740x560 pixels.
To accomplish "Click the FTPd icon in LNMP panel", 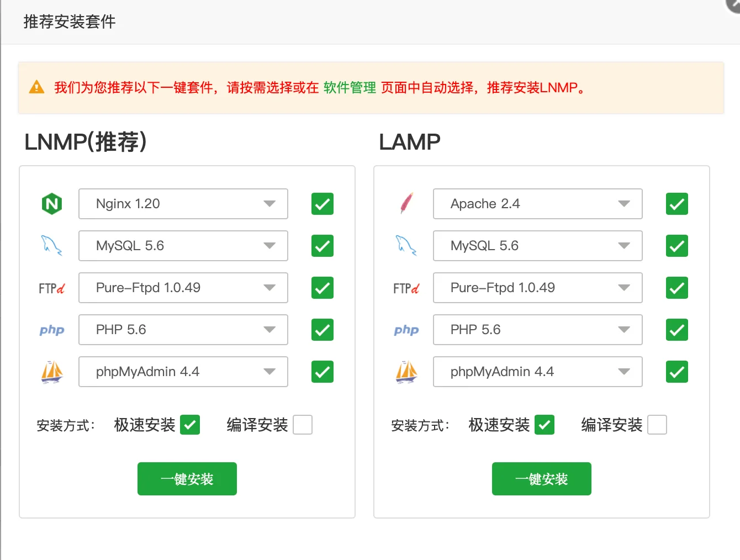I will 52,288.
